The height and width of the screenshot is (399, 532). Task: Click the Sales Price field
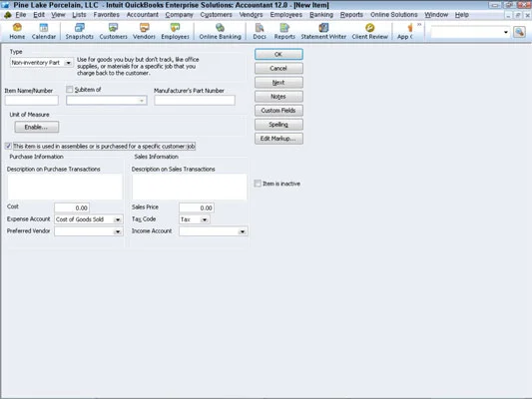click(x=197, y=207)
